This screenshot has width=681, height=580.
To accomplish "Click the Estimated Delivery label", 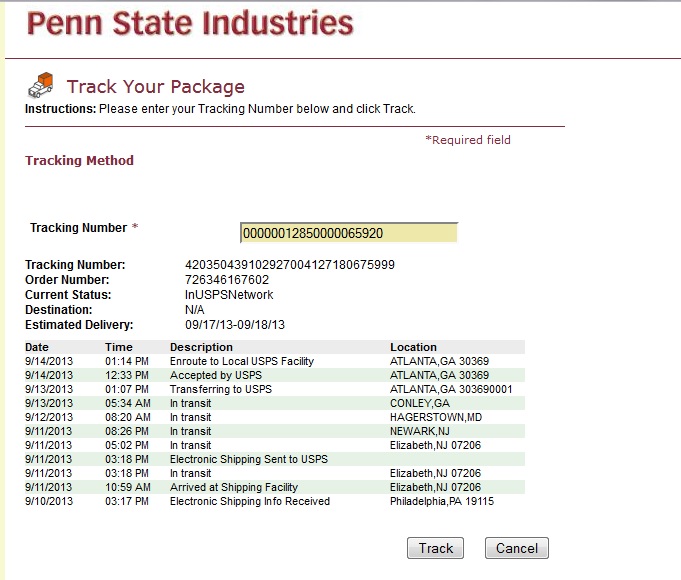I will (79, 325).
